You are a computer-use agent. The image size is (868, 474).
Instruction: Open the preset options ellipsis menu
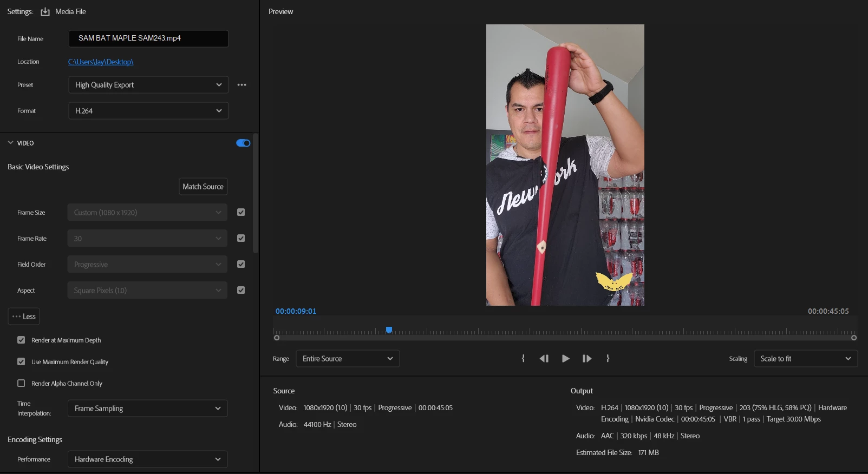[242, 85]
